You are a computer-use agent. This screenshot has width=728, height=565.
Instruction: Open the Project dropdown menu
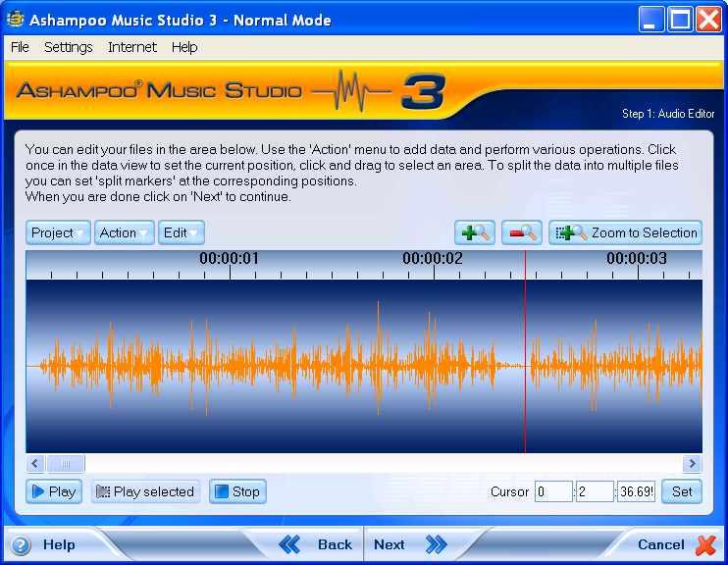(x=58, y=232)
